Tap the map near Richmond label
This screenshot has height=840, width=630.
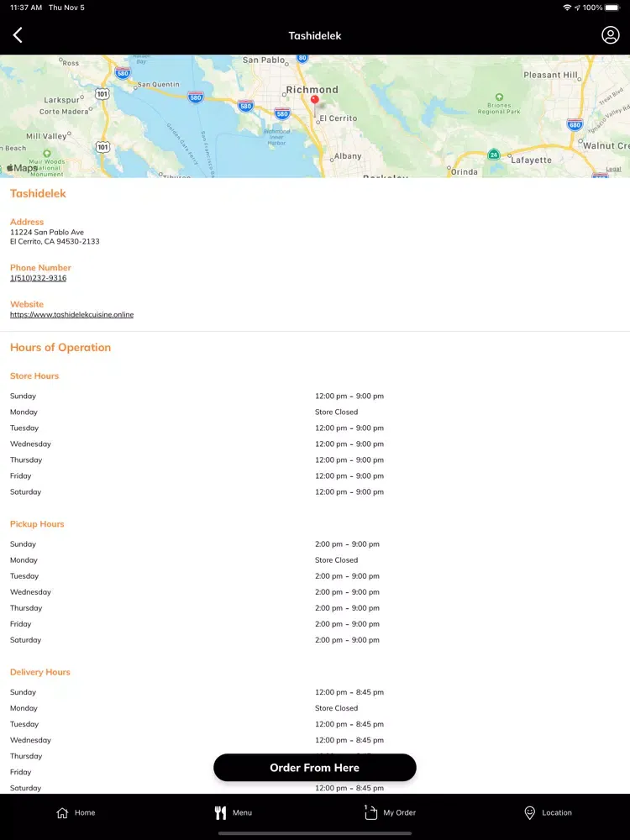(x=312, y=90)
